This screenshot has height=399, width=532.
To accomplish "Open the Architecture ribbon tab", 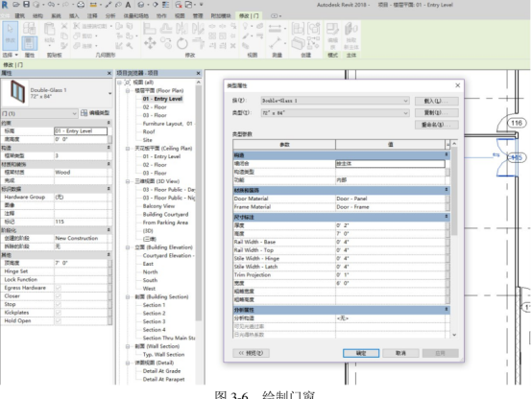I will pyautogui.click(x=19, y=16).
